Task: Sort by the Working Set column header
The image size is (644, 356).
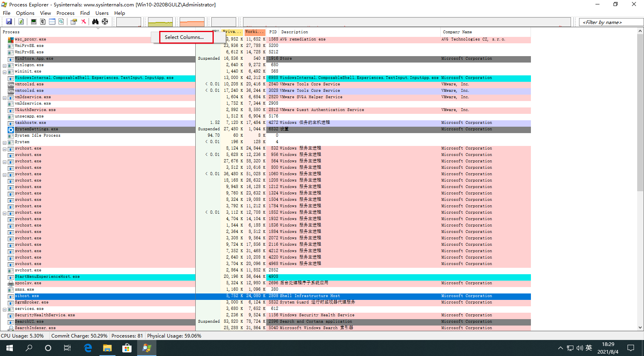Action: (x=255, y=32)
